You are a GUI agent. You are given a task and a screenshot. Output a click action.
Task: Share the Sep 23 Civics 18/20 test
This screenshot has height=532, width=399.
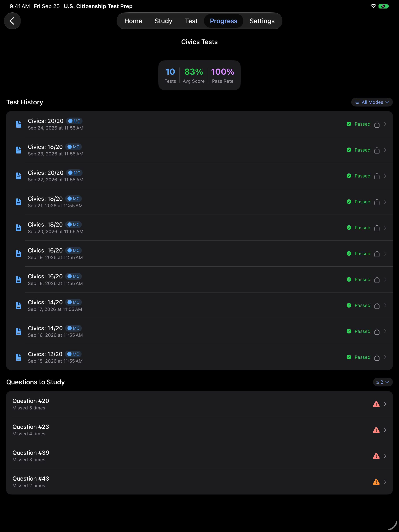click(x=377, y=150)
